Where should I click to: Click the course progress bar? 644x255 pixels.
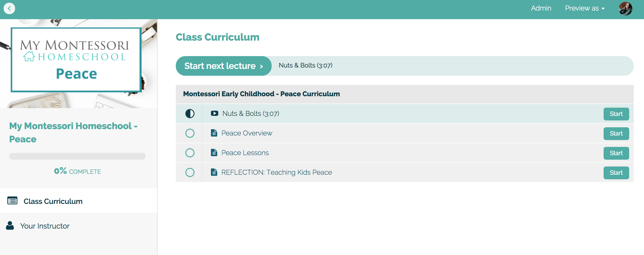click(x=77, y=156)
